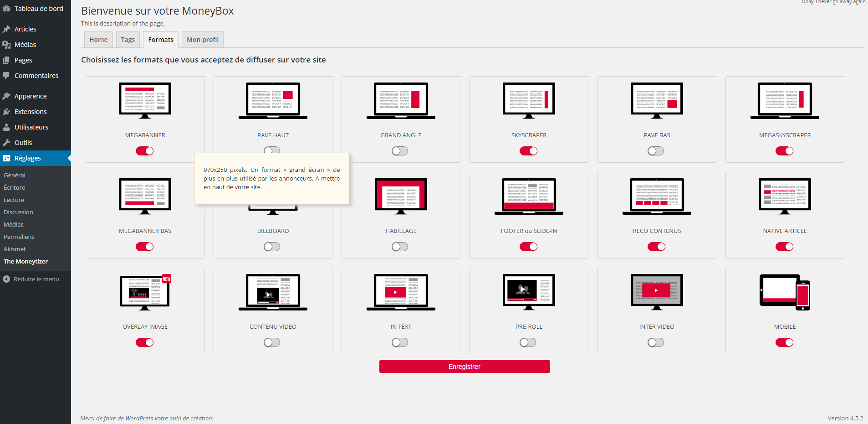
Task: Click the Skyscraper format illustration
Action: pyautogui.click(x=529, y=101)
